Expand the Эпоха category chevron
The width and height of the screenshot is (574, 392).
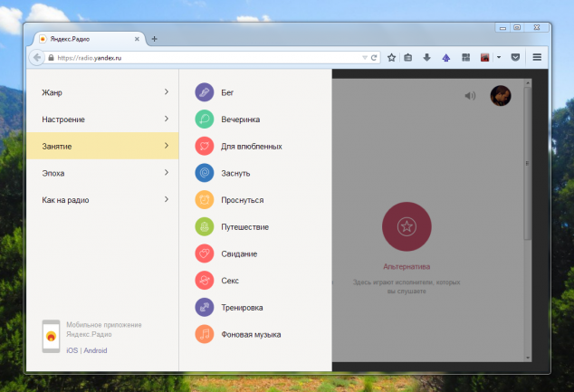167,172
